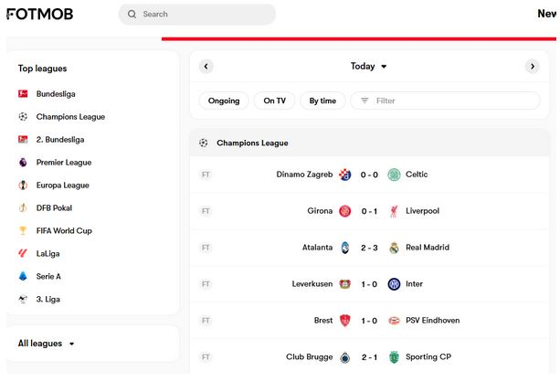Viewport: 560px width, 392px height.
Task: Click the FotMob logo
Action: (39, 14)
